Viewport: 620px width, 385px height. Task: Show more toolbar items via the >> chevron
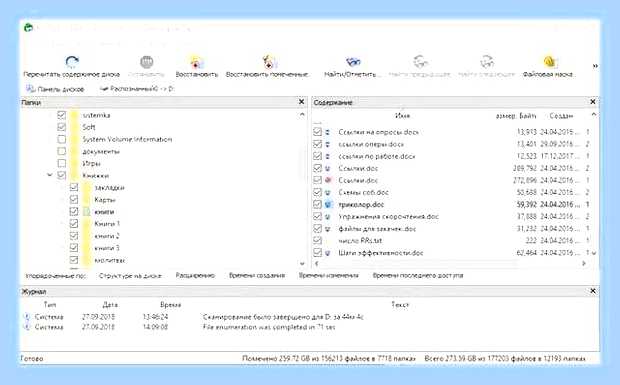595,66
